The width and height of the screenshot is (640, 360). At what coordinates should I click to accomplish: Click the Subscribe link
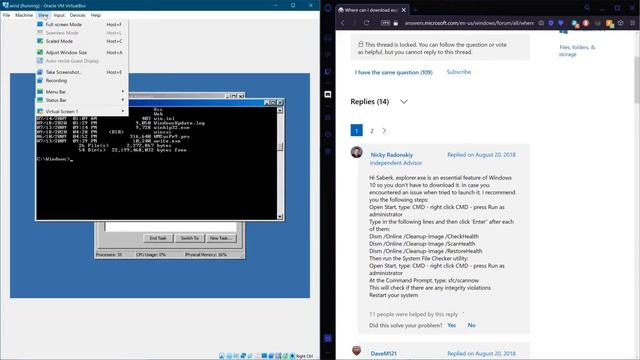point(459,72)
